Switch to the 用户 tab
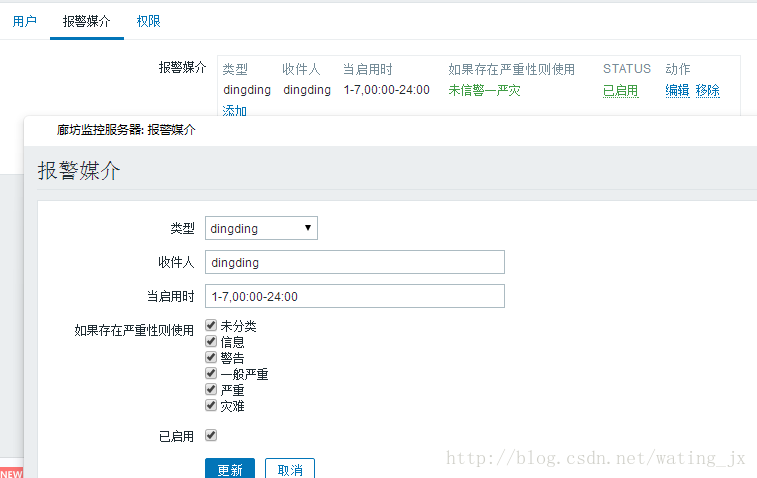 25,21
